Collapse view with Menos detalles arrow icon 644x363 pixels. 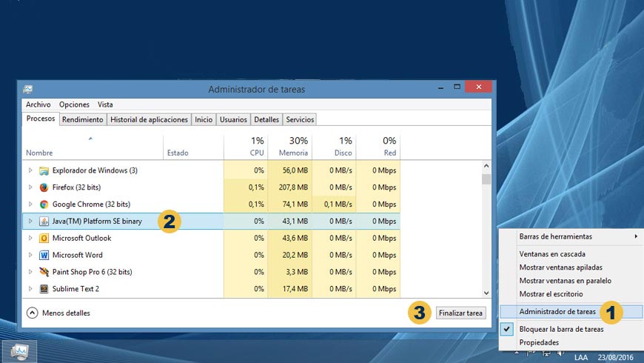pos(32,313)
